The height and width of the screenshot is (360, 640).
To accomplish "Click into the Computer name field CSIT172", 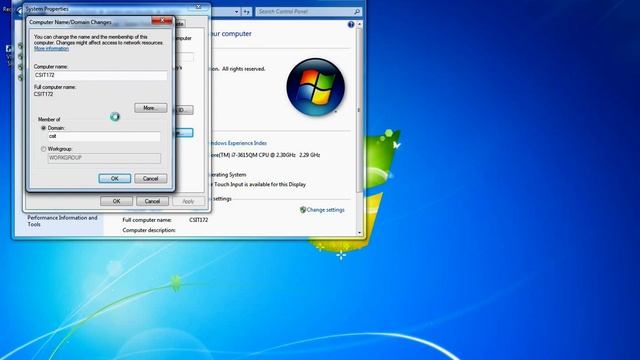I will click(100, 75).
